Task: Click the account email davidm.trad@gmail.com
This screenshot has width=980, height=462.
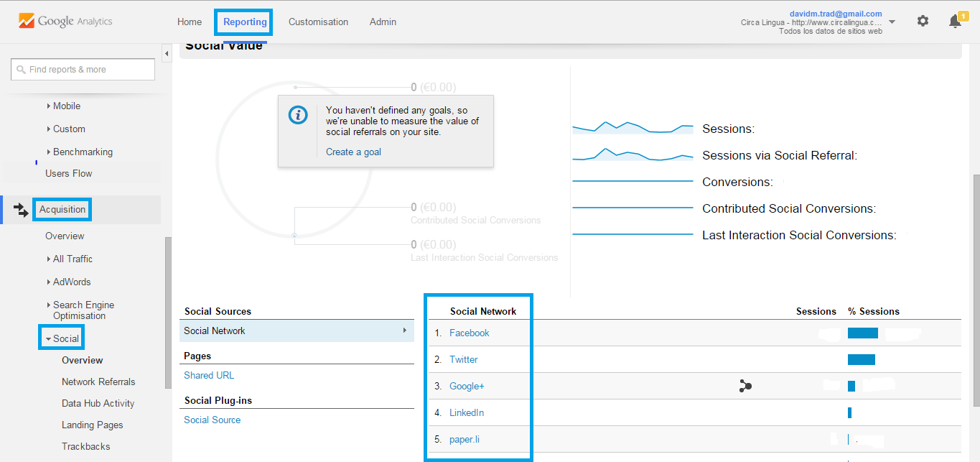Action: click(836, 14)
